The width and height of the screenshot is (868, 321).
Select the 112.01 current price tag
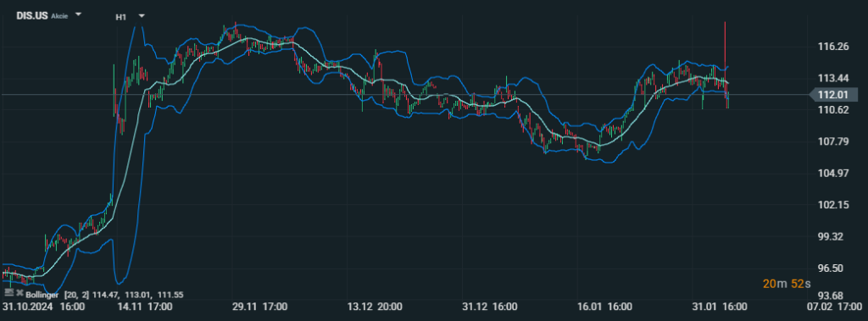click(833, 95)
